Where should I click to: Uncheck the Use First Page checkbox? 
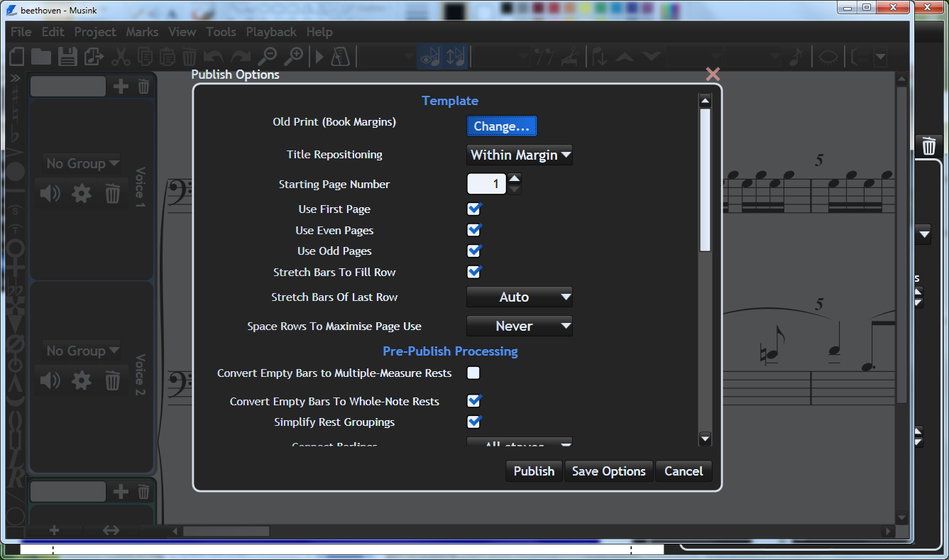[x=474, y=209]
